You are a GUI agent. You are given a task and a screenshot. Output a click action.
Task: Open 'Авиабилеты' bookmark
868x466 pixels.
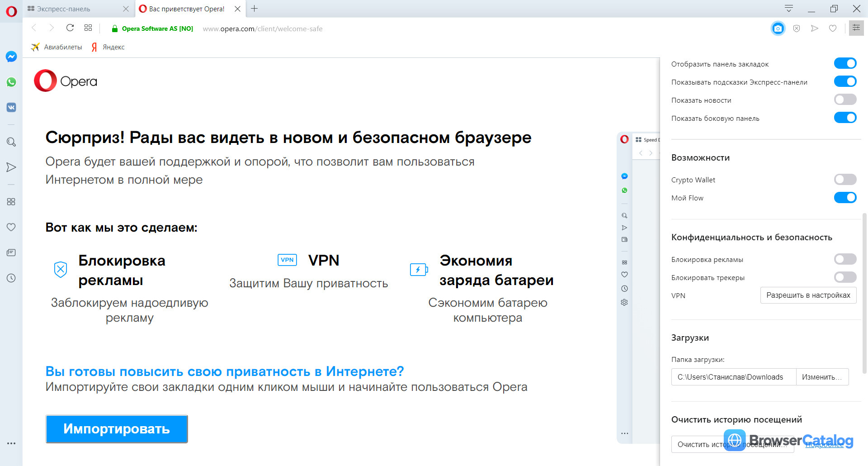tap(57, 47)
